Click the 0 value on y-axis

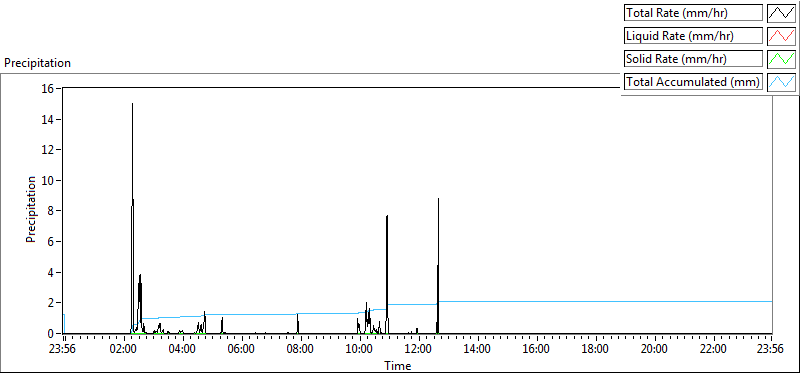pyautogui.click(x=51, y=333)
